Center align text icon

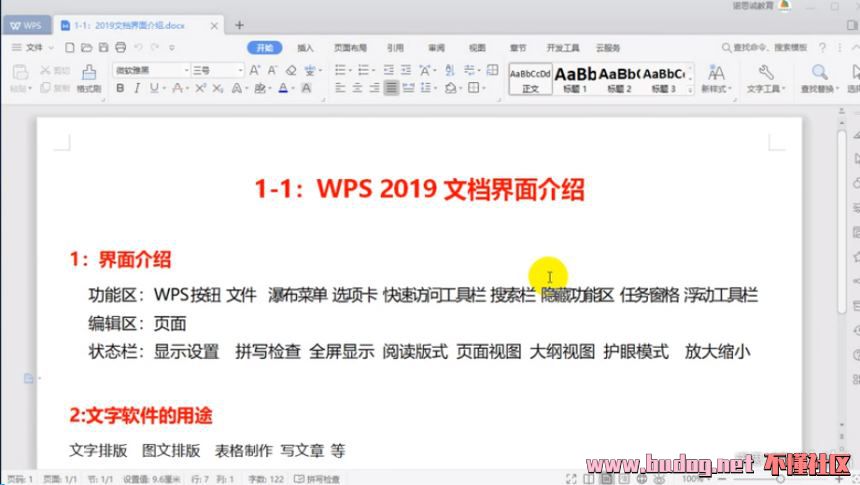[x=357, y=88]
